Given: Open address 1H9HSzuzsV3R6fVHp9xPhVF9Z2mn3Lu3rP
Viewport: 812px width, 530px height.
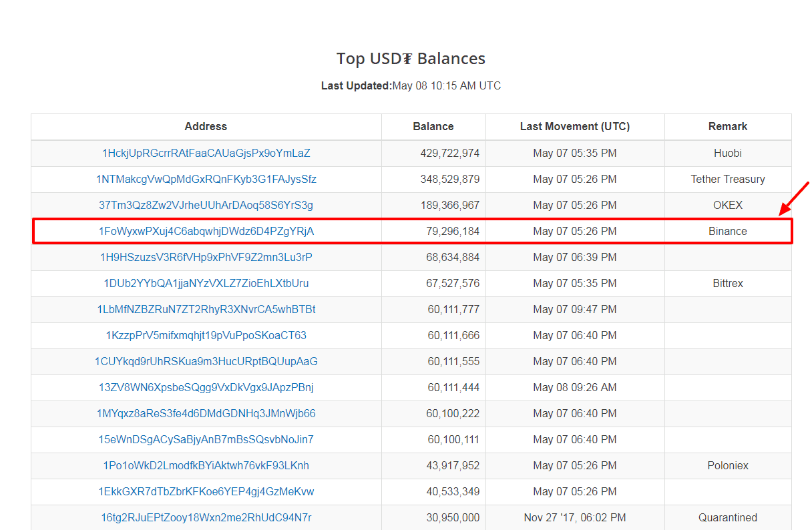Looking at the screenshot, I should tap(206, 258).
